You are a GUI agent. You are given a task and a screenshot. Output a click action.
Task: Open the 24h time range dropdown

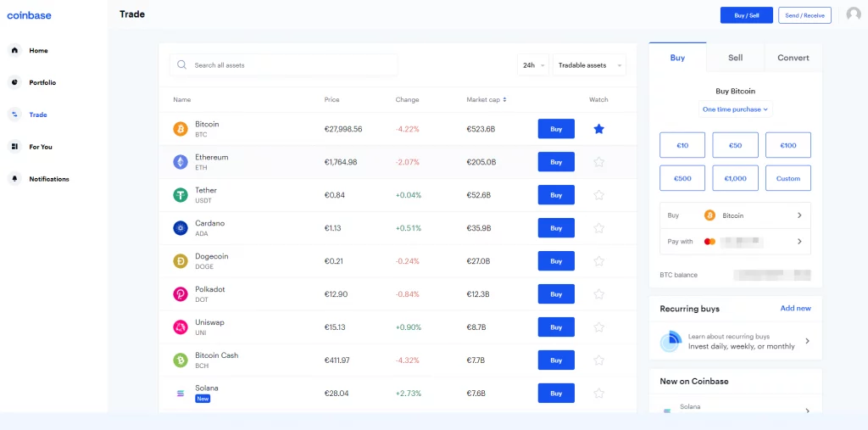(x=532, y=65)
